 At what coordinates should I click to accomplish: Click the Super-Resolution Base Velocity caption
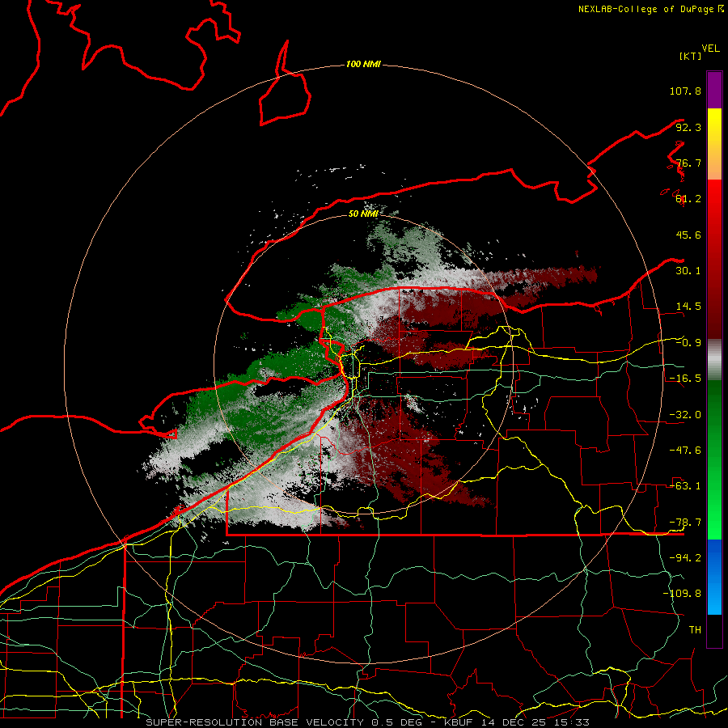(x=367, y=722)
